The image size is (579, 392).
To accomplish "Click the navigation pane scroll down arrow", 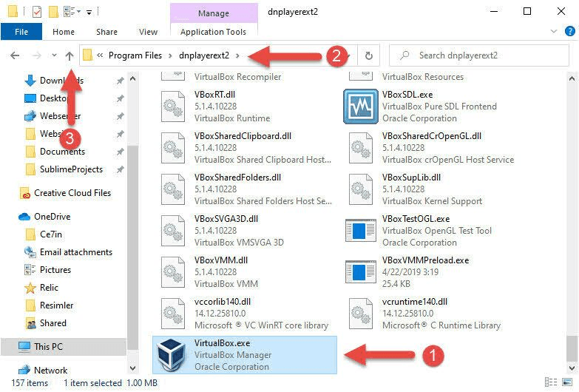I will pos(133,368).
